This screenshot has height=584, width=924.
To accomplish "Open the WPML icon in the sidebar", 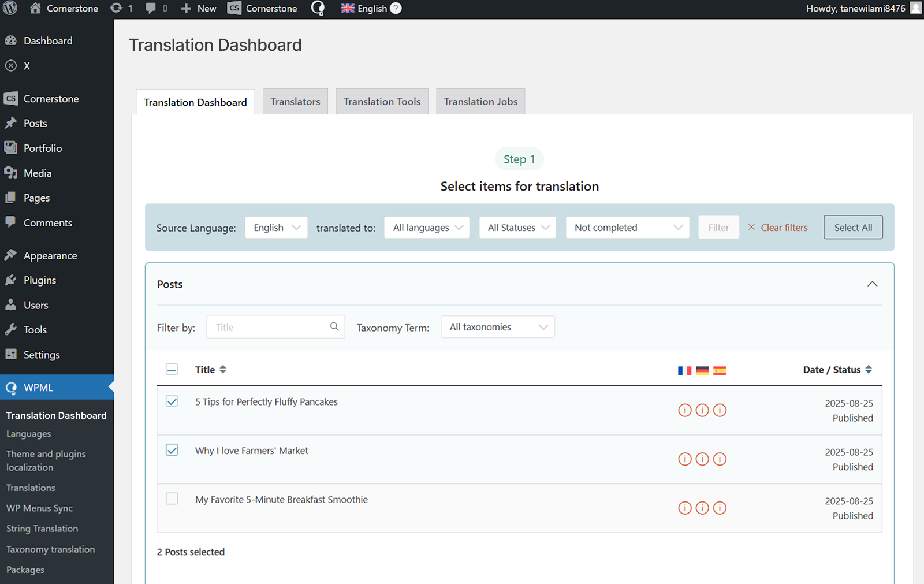I will [x=11, y=387].
